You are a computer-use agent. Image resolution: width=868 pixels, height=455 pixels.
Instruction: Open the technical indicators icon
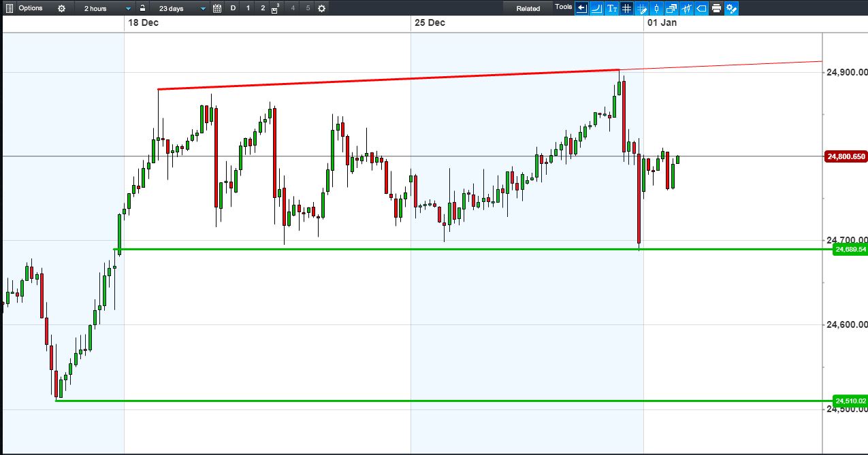[x=686, y=8]
